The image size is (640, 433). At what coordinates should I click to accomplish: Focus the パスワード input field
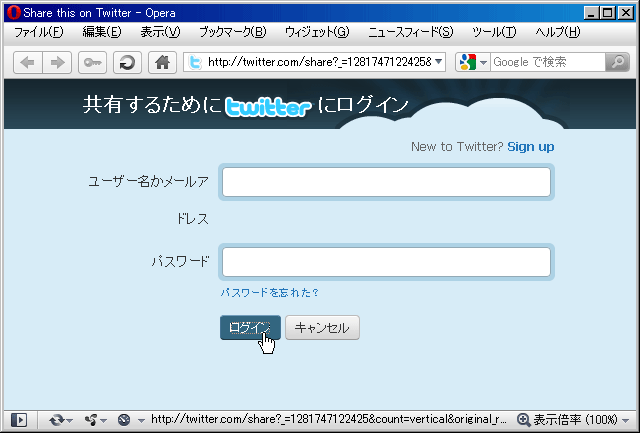pyautogui.click(x=386, y=262)
